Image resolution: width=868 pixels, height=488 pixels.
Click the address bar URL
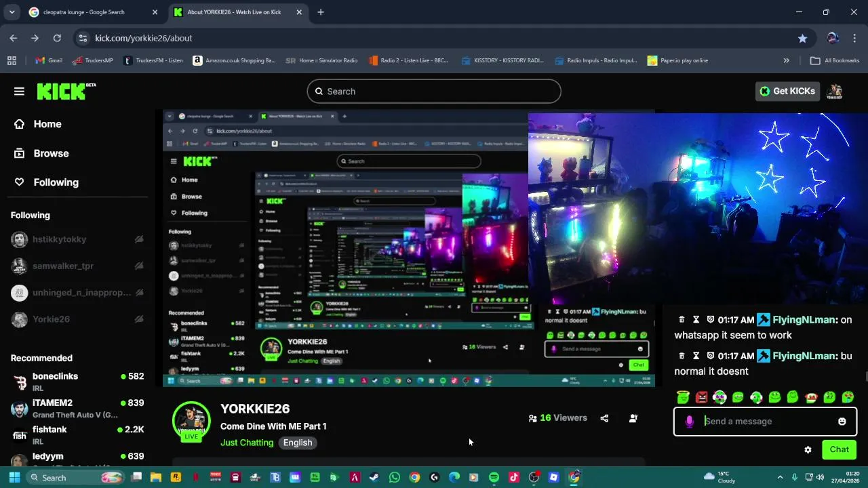(144, 39)
